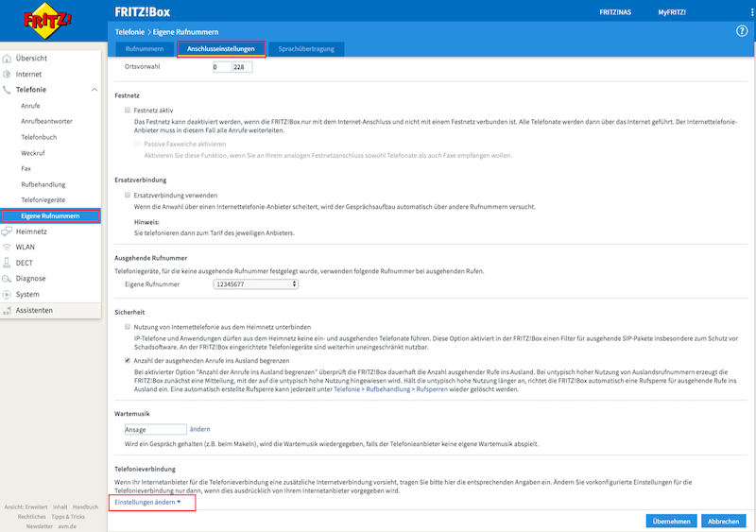Click the DECT handset icon
This screenshot has width=756, height=532.
(x=7, y=263)
